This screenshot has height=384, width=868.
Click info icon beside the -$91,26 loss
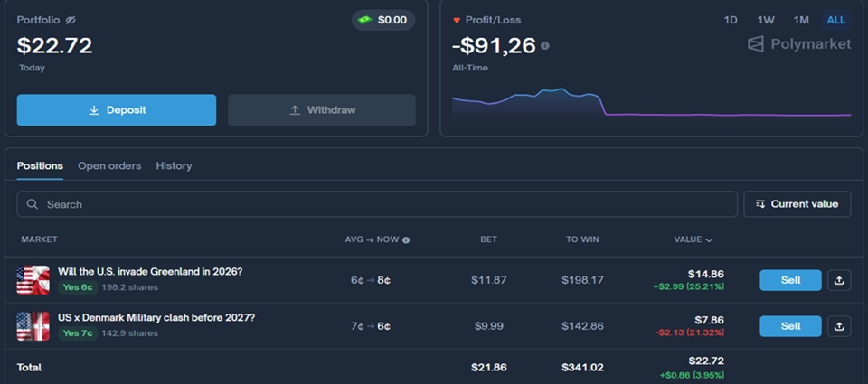click(545, 45)
